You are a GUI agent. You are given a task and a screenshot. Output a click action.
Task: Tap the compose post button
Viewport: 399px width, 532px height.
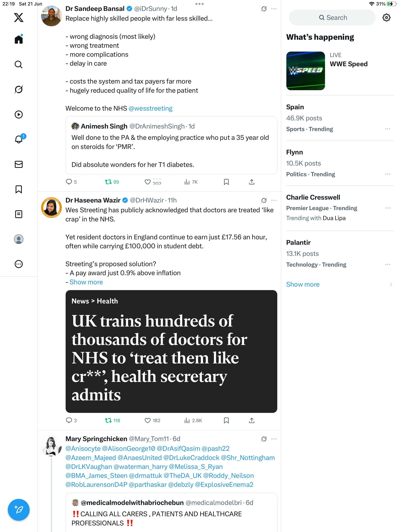pyautogui.click(x=19, y=509)
